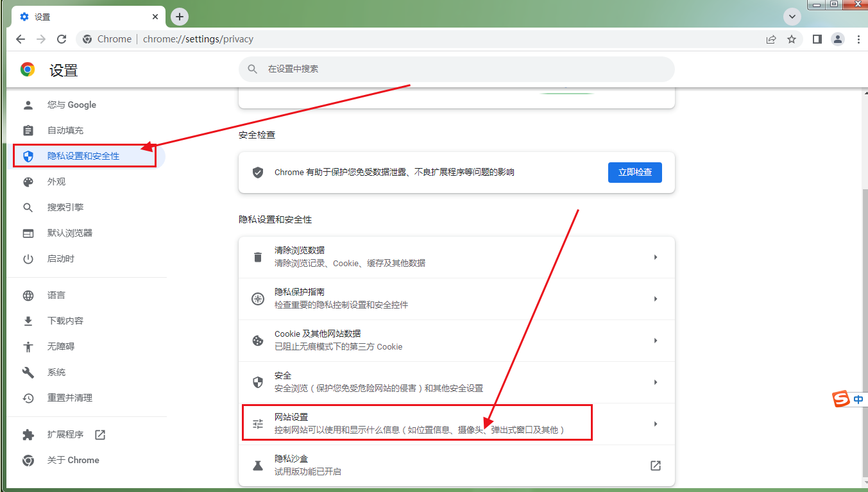Click the browser back arrow

21,39
